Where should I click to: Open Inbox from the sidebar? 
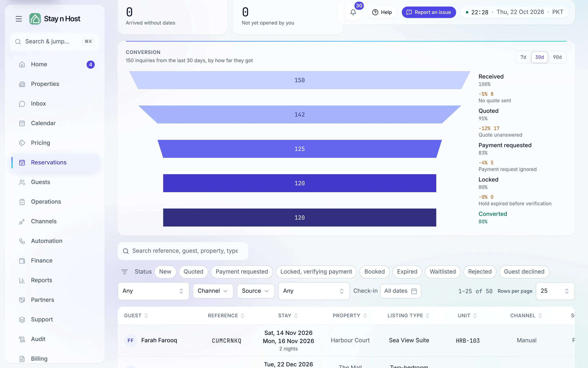click(55, 104)
